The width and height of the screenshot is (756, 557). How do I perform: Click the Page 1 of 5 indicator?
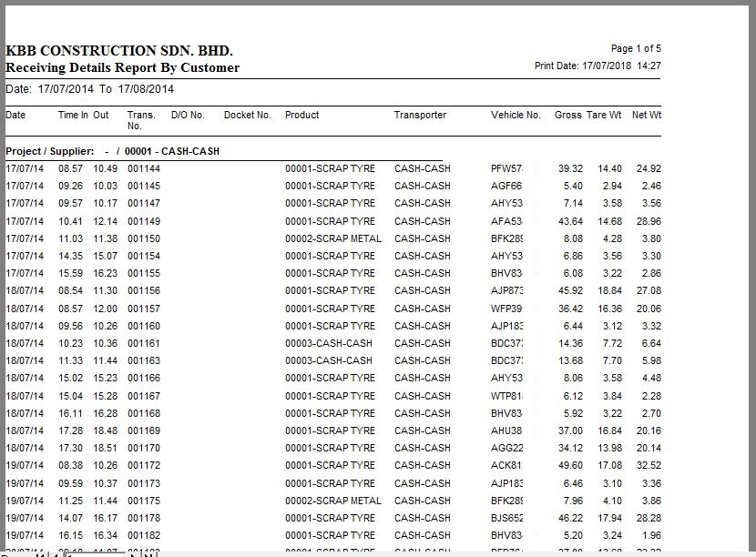point(636,48)
